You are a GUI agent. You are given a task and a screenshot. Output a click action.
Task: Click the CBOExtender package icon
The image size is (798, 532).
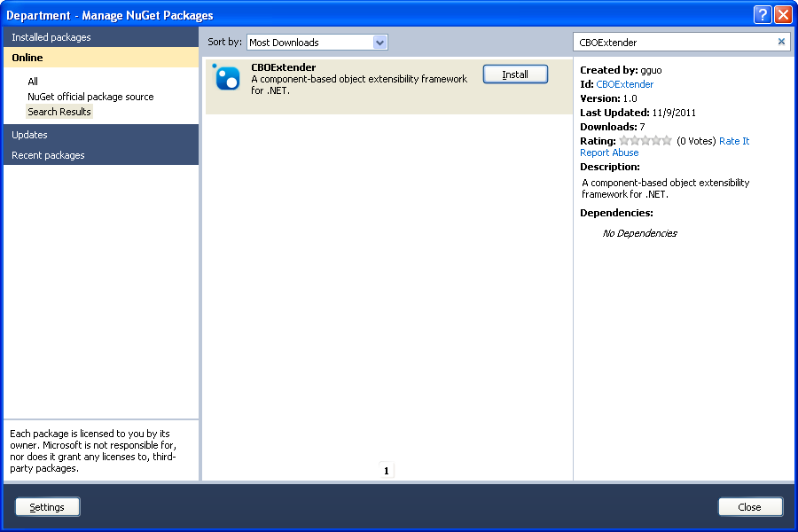(226, 78)
